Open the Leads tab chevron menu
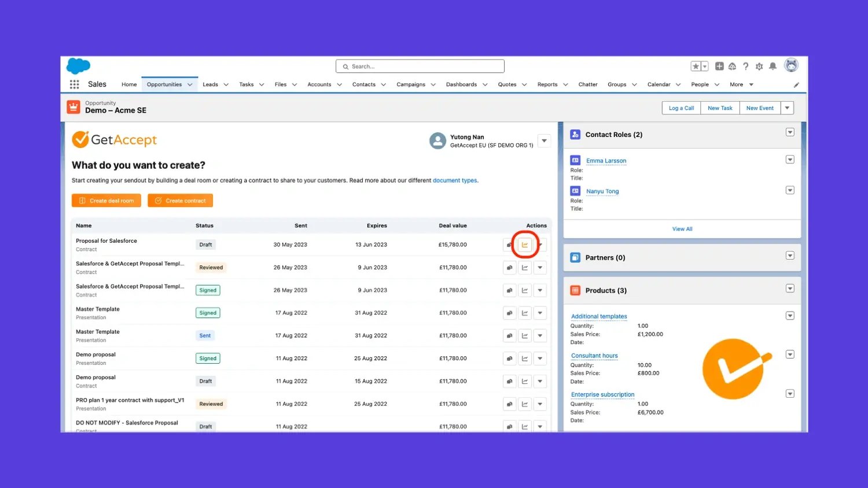The image size is (868, 488). click(226, 84)
